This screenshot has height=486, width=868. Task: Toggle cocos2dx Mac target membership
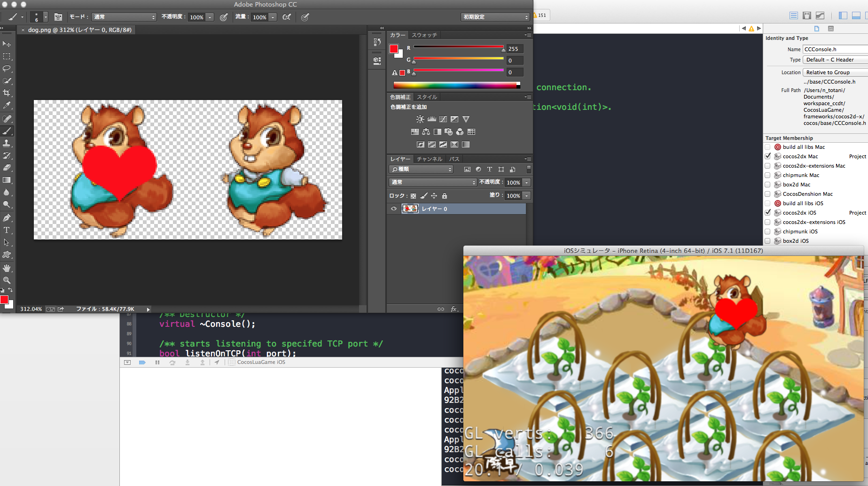pyautogui.click(x=768, y=156)
